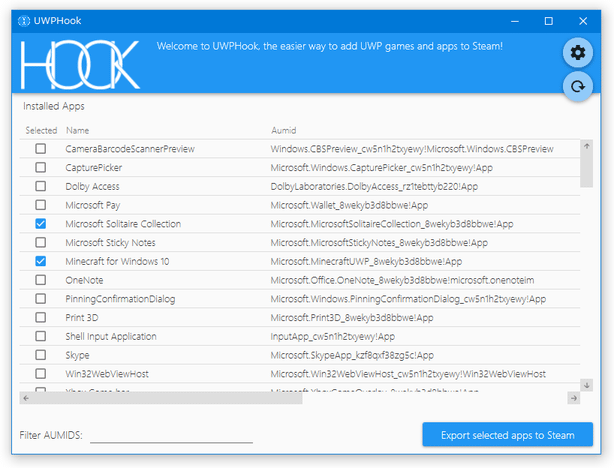Click the horizontal scrollbar left arrow

(26, 398)
